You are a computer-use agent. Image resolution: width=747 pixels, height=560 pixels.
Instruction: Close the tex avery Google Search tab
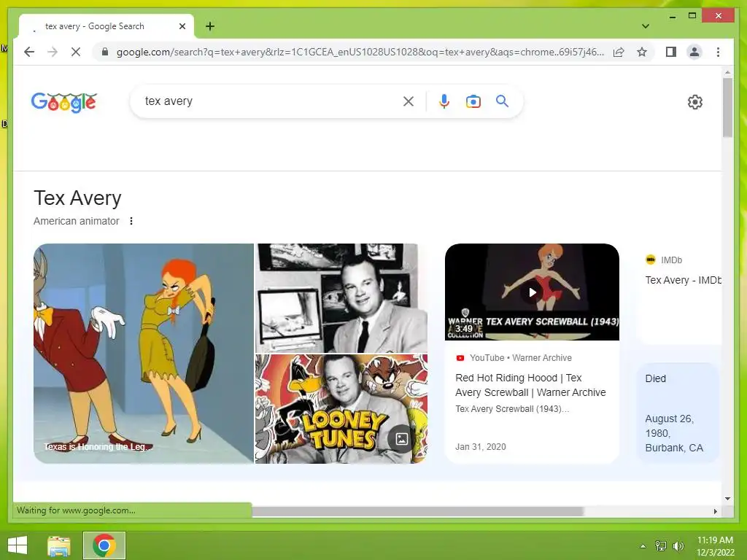(182, 26)
